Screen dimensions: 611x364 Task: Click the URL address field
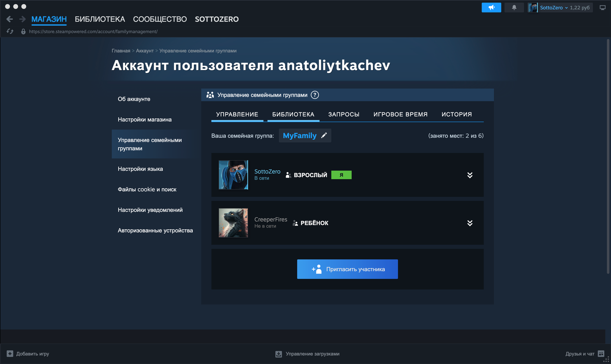(93, 31)
